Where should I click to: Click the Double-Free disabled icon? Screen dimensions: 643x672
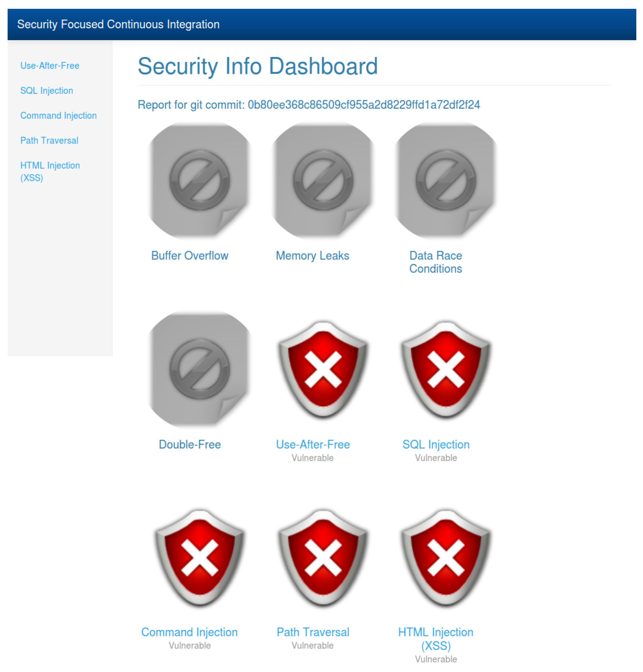click(x=200, y=369)
